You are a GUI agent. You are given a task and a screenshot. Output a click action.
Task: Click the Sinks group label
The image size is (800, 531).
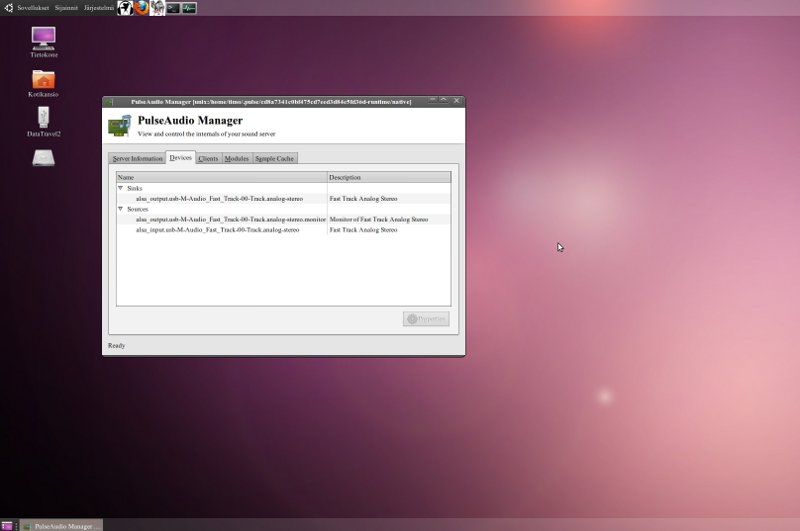point(135,188)
